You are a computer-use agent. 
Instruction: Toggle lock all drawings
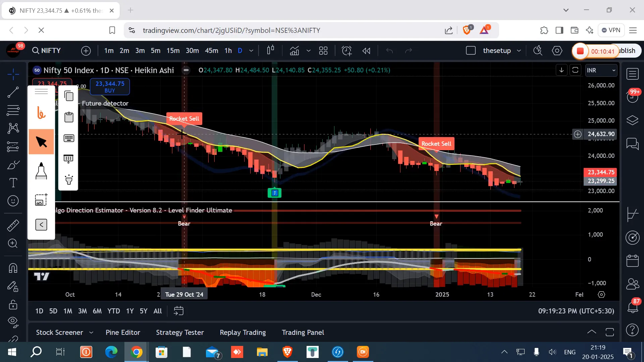[x=13, y=305]
